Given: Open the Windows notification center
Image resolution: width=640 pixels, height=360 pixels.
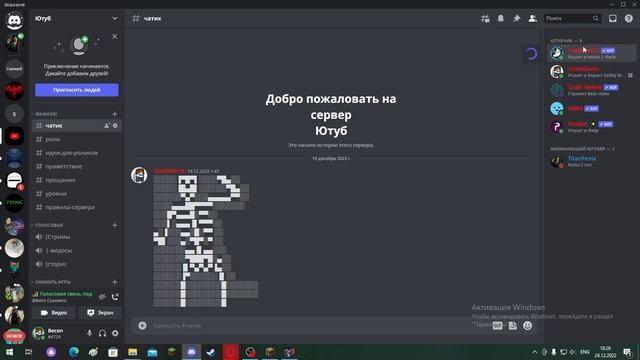Looking at the screenshot, I should point(627,352).
